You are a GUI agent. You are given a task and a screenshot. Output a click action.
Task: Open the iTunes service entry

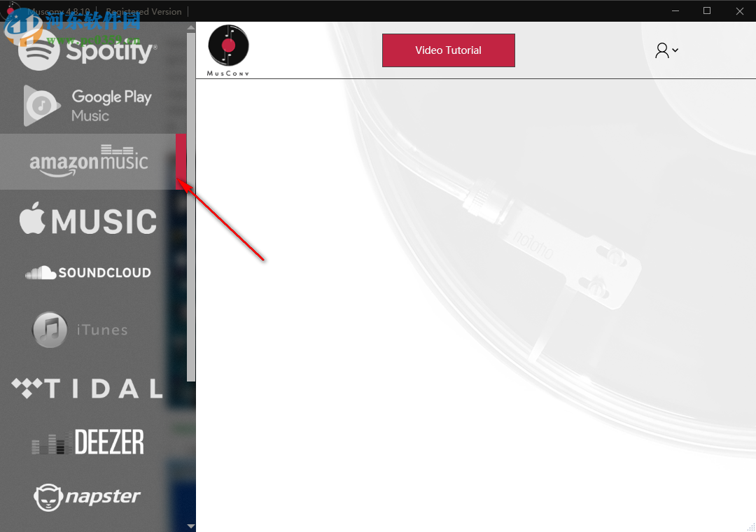click(80, 330)
